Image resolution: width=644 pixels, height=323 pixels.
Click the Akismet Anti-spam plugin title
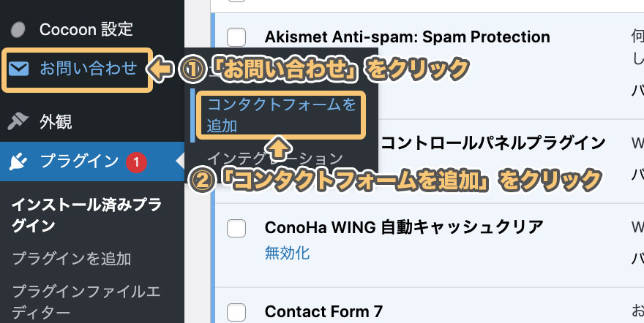click(407, 37)
